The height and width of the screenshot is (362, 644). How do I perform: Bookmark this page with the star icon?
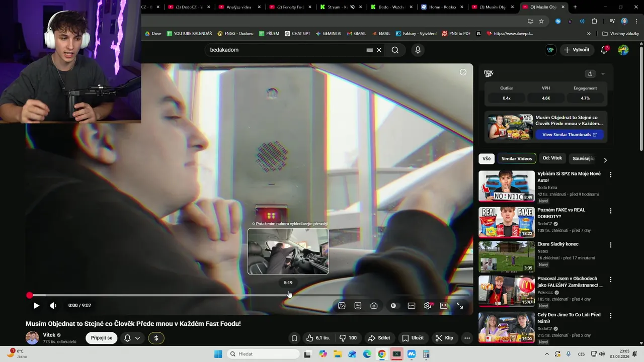pos(541,21)
